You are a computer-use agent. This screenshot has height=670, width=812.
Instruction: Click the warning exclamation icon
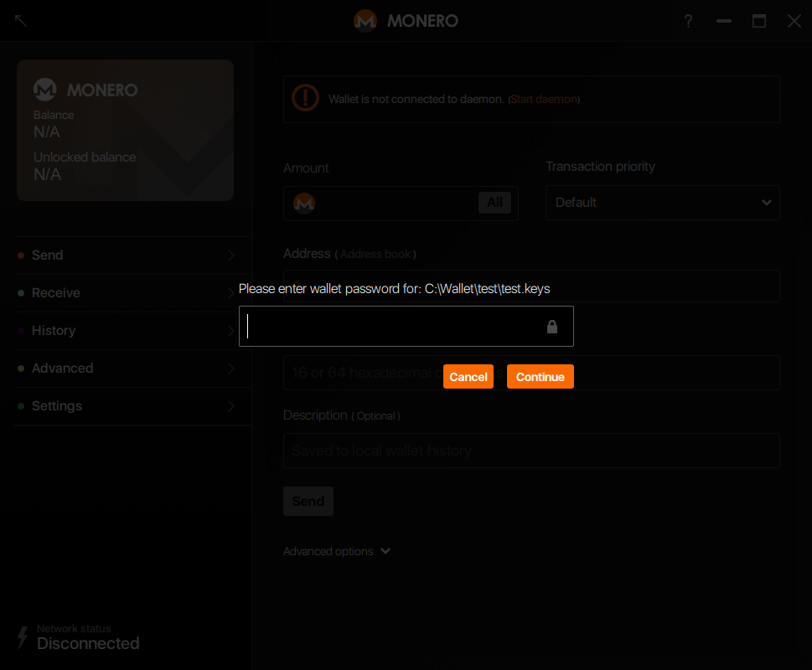click(305, 98)
